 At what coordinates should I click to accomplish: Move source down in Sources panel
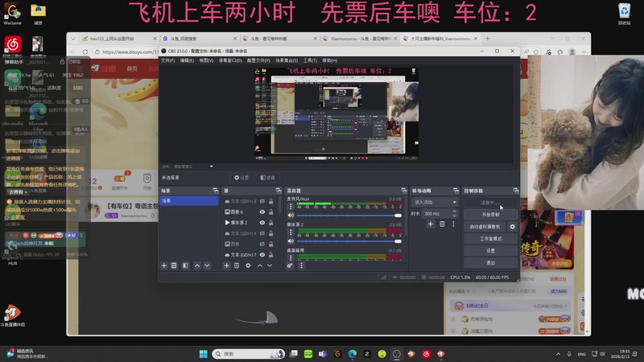(x=270, y=265)
